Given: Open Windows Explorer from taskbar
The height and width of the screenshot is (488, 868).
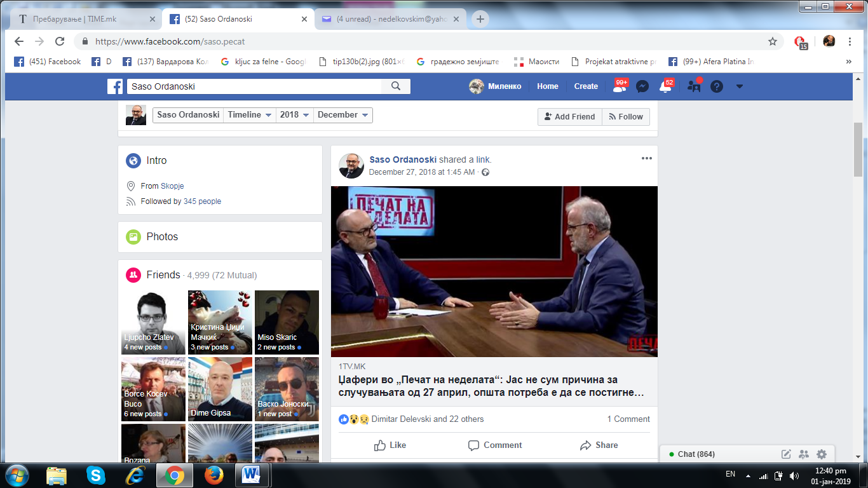Looking at the screenshot, I should click(x=57, y=475).
